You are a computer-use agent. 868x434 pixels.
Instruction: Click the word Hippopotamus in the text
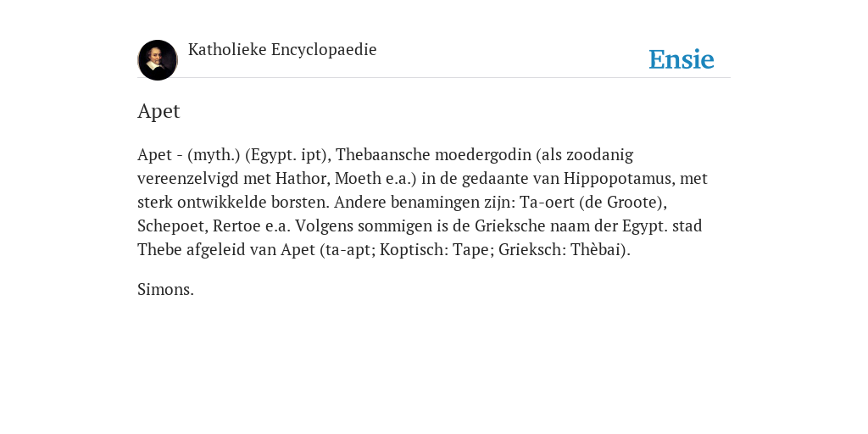coord(619,179)
